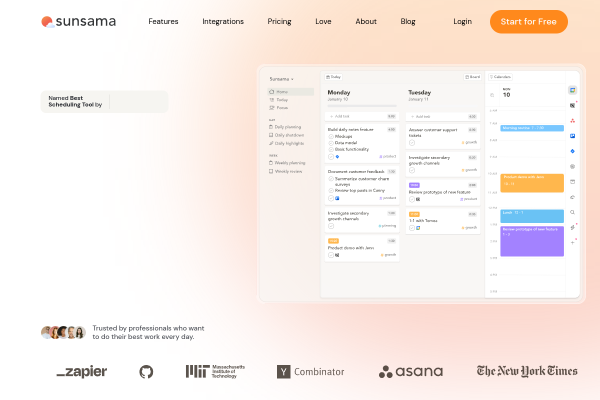The image size is (600, 400).
Task: Open the Sunsama workspace dropdown
Action: click(x=282, y=79)
